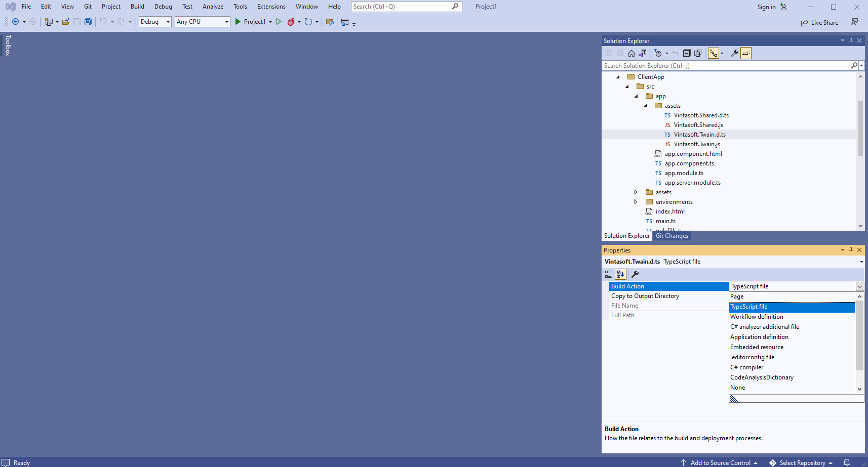Click Add to Source Control
Image resolution: width=868 pixels, height=467 pixels.
coord(720,462)
